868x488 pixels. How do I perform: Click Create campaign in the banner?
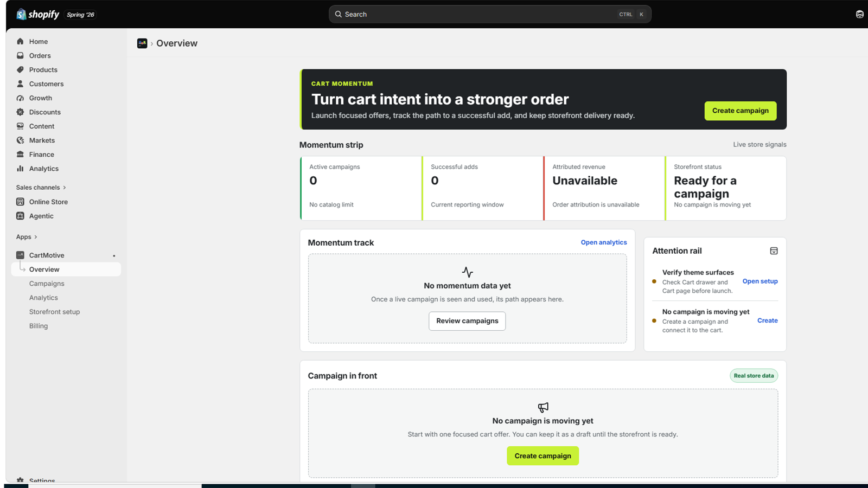tap(741, 111)
